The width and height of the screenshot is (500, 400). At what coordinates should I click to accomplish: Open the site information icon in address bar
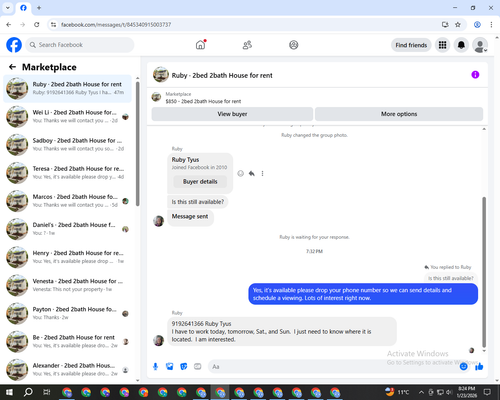click(53, 25)
